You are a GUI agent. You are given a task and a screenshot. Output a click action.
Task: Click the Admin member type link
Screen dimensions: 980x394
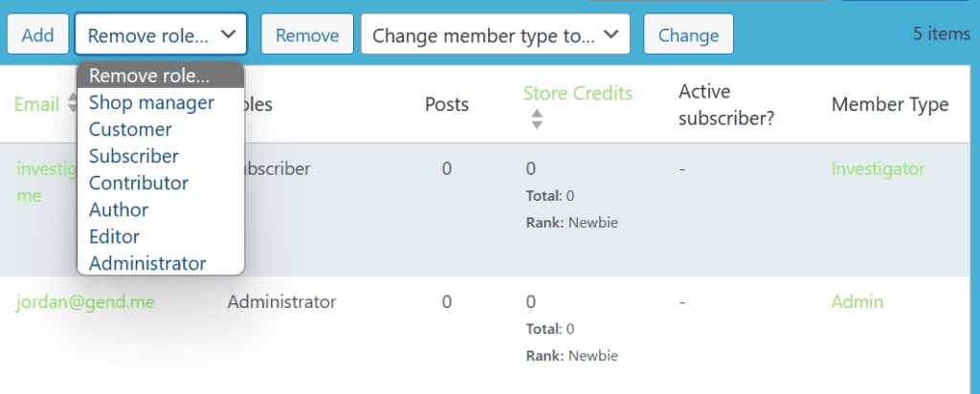point(857,302)
